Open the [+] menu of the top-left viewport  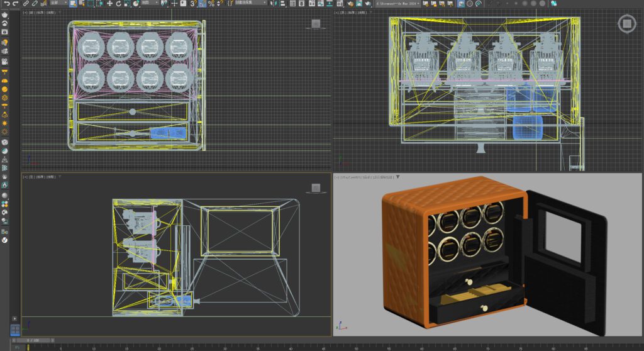(25, 12)
